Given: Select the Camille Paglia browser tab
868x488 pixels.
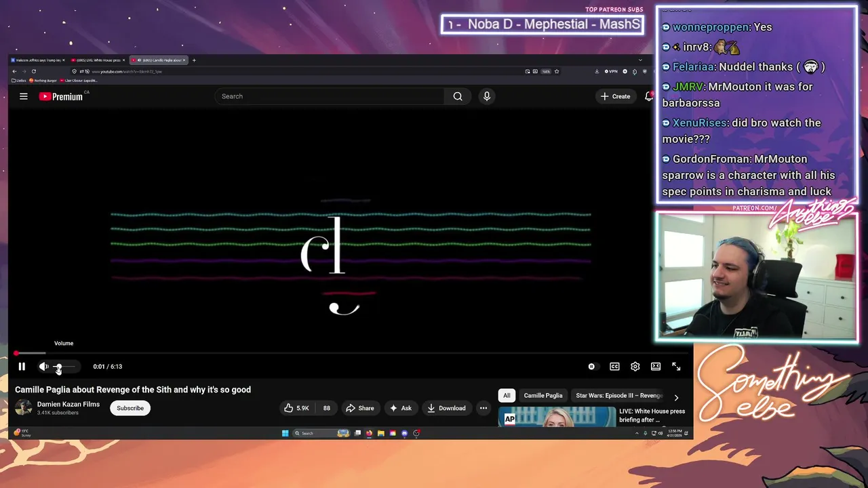Looking at the screenshot, I should 158,60.
